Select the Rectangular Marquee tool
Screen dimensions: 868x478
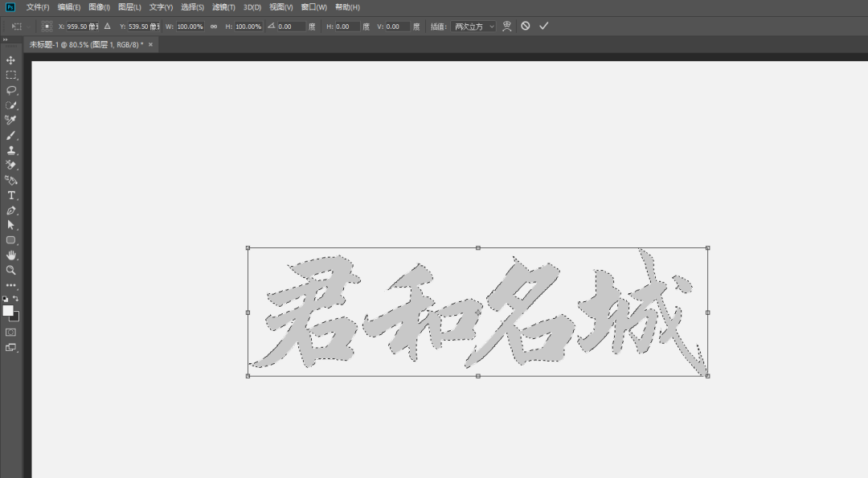pyautogui.click(x=10, y=76)
